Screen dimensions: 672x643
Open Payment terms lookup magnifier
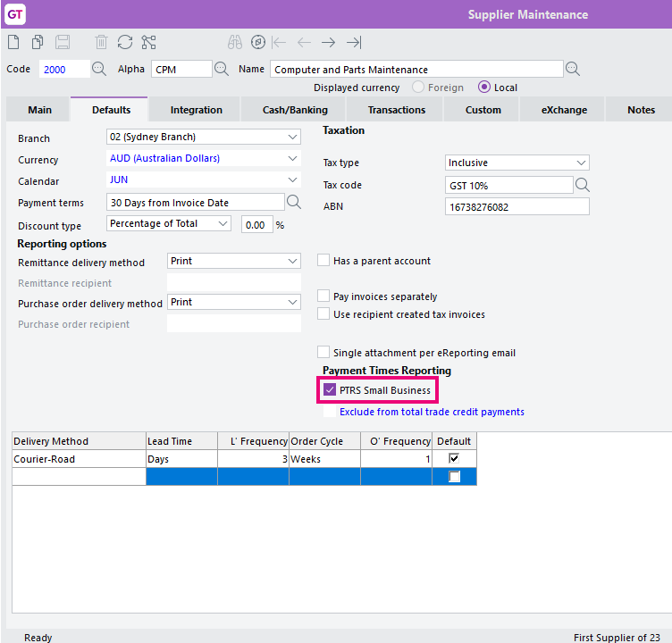[294, 202]
